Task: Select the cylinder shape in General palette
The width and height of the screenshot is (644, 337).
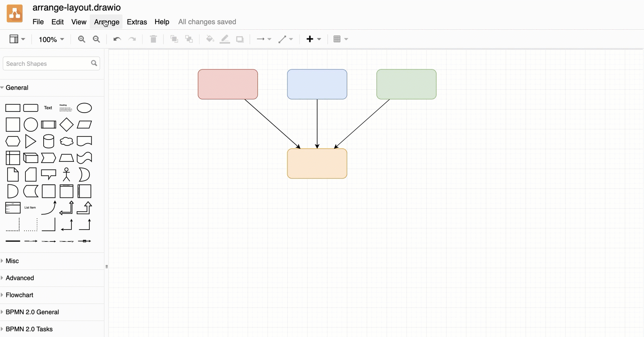Action: click(48, 142)
